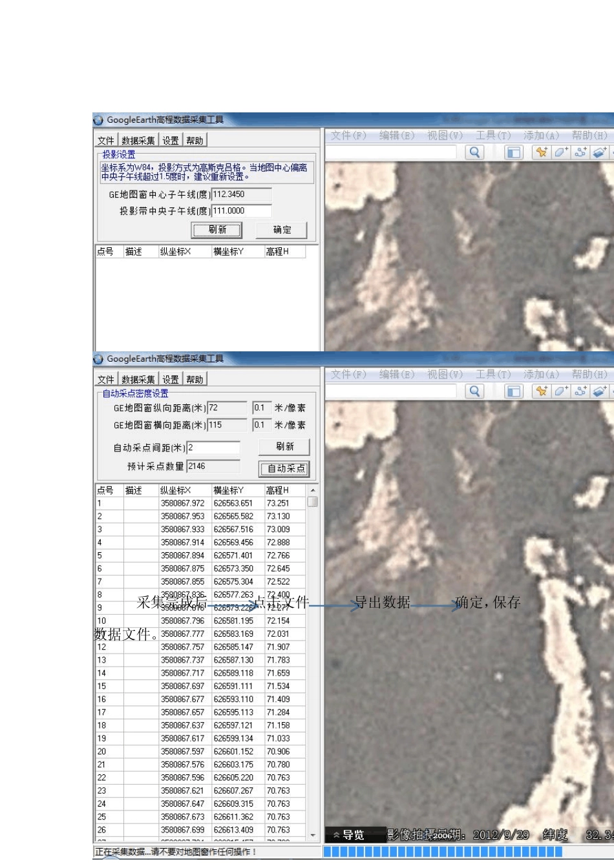Image resolution: width=614 pixels, height=868 pixels.
Task: Click the add path icon in the auto-sampling window's Google Earth toolbar
Action: (x=580, y=391)
